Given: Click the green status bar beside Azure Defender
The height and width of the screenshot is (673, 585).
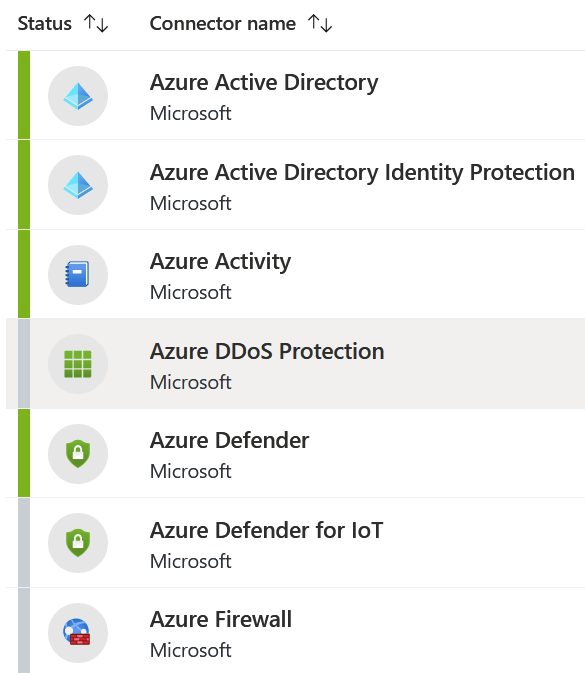Looking at the screenshot, I should coord(24,453).
